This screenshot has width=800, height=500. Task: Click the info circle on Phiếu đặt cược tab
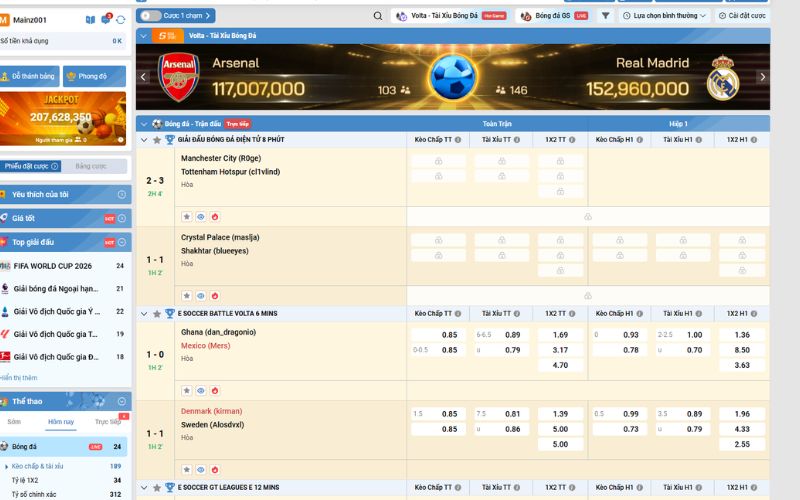click(55, 166)
